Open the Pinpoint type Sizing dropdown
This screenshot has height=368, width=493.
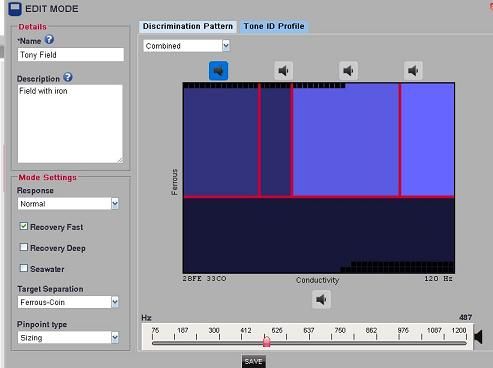68,338
